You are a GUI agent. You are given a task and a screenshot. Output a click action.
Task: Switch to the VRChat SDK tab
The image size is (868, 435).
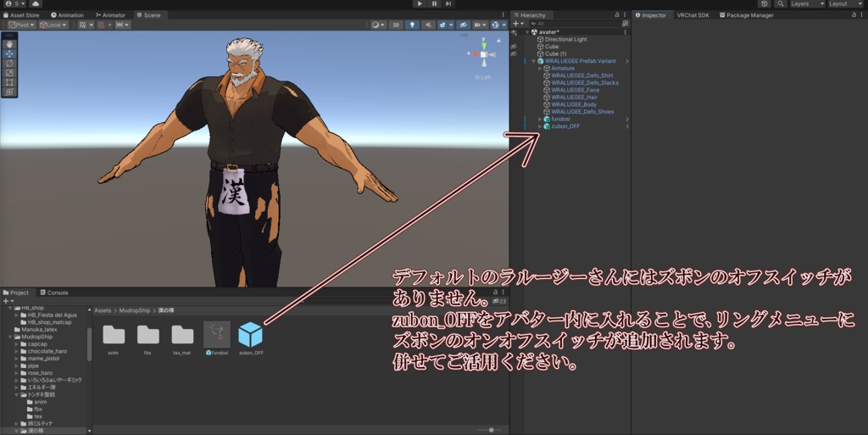pyautogui.click(x=693, y=15)
